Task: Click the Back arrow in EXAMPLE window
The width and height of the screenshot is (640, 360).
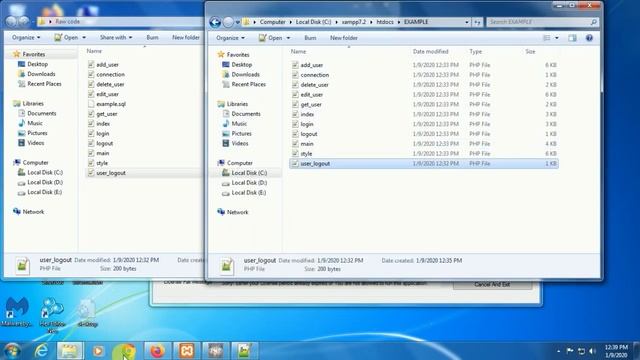Action: (x=215, y=22)
